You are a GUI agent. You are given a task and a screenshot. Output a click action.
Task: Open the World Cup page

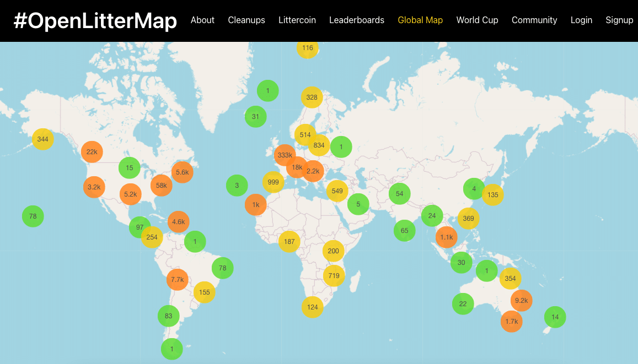pyautogui.click(x=477, y=20)
